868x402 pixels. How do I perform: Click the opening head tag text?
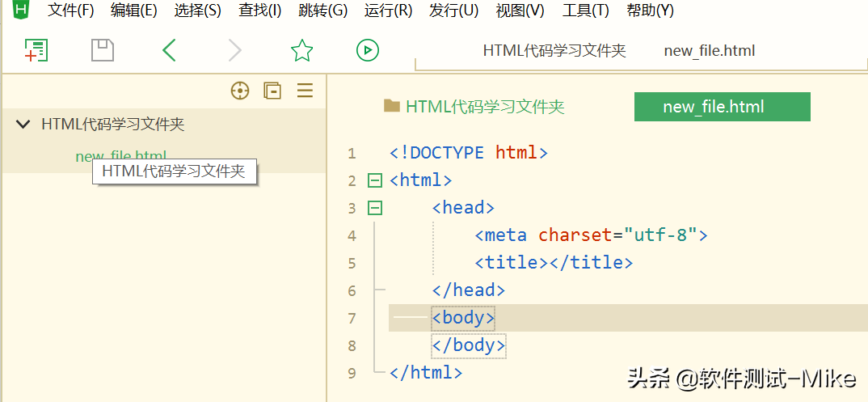(463, 208)
